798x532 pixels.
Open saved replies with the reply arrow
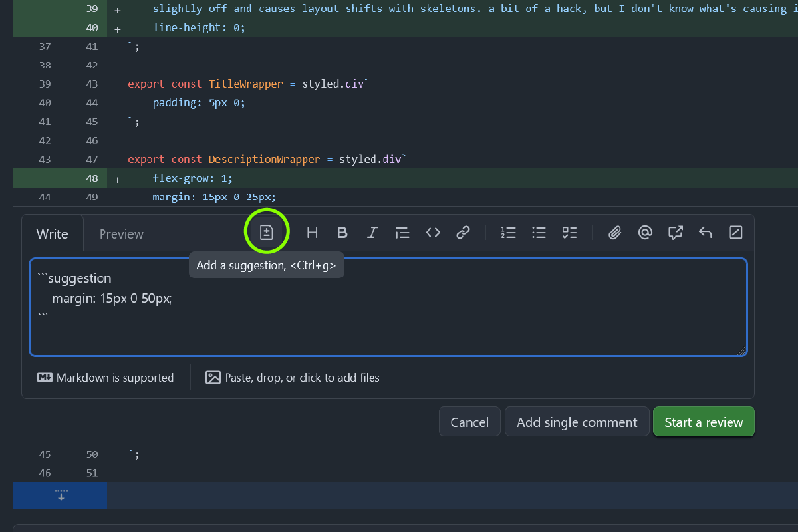point(706,232)
